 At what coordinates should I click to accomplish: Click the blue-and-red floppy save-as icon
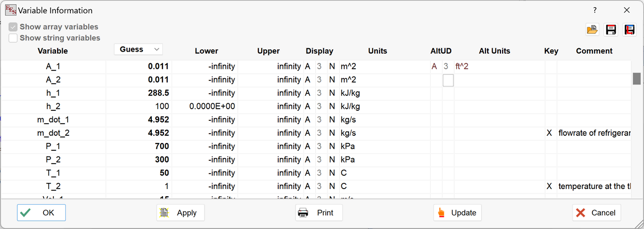pos(630,30)
